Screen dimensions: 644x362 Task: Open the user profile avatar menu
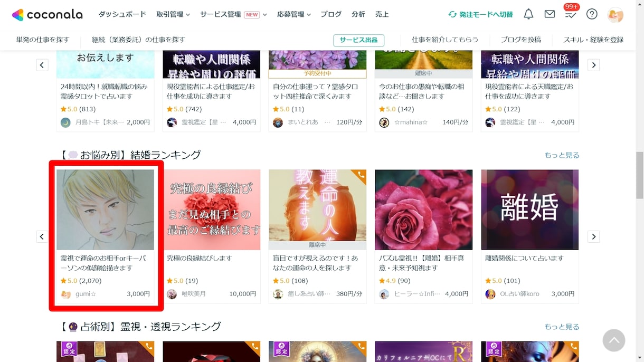(615, 15)
